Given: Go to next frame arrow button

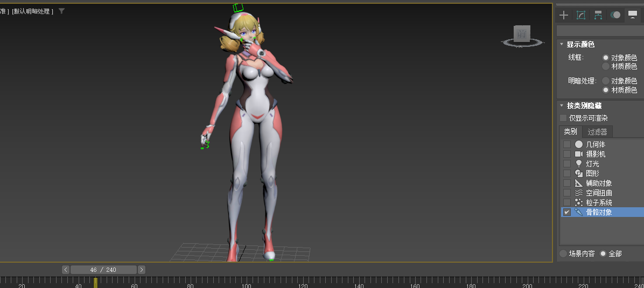Looking at the screenshot, I should [141, 270].
